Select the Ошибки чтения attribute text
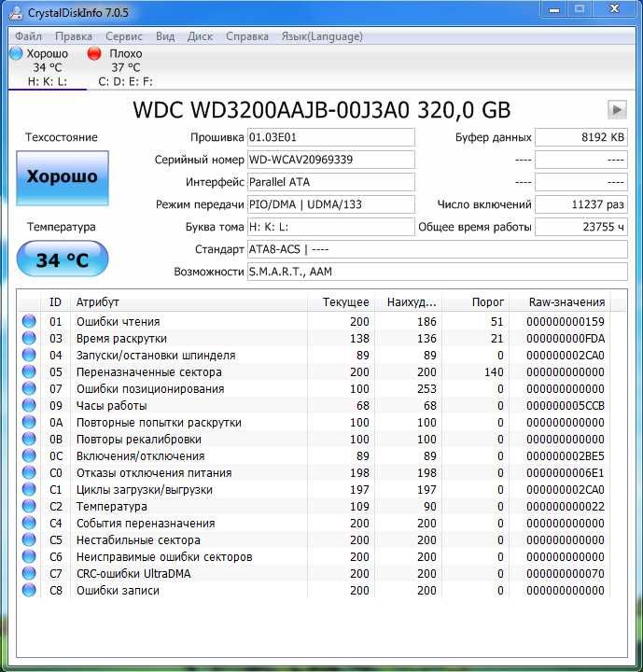Viewport: 643px width, 672px height. point(119,321)
